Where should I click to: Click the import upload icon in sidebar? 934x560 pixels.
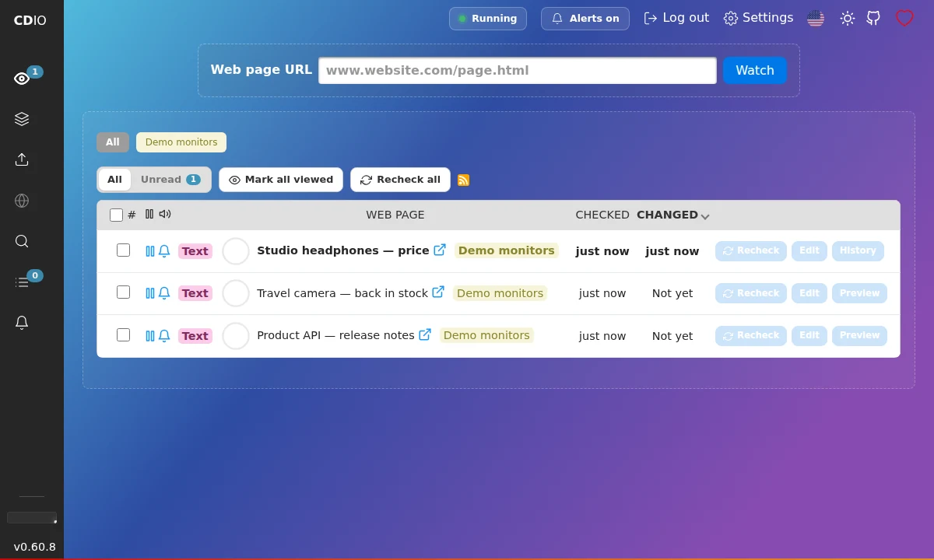[22, 159]
